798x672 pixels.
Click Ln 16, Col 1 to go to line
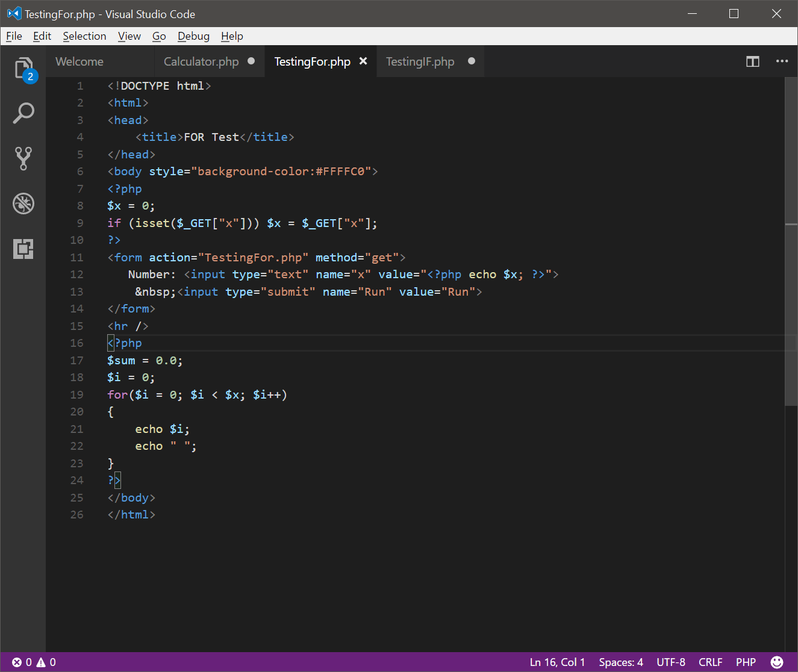[x=557, y=662]
